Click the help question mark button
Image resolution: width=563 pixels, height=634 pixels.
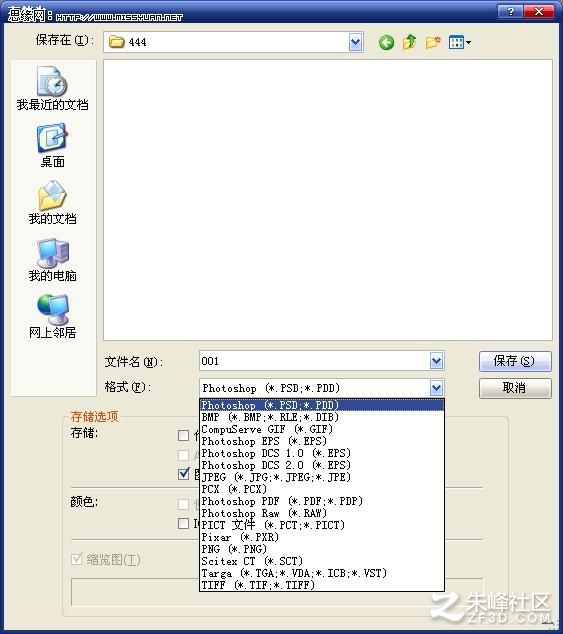pyautogui.click(x=510, y=11)
